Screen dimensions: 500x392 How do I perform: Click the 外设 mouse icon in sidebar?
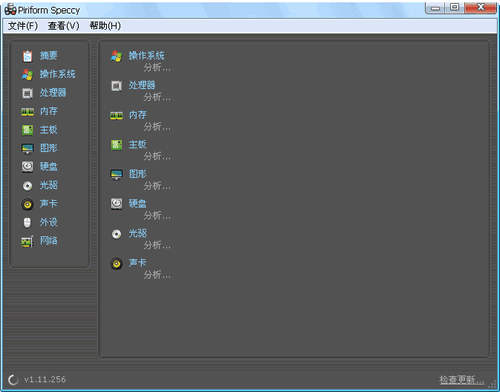pyautogui.click(x=27, y=222)
